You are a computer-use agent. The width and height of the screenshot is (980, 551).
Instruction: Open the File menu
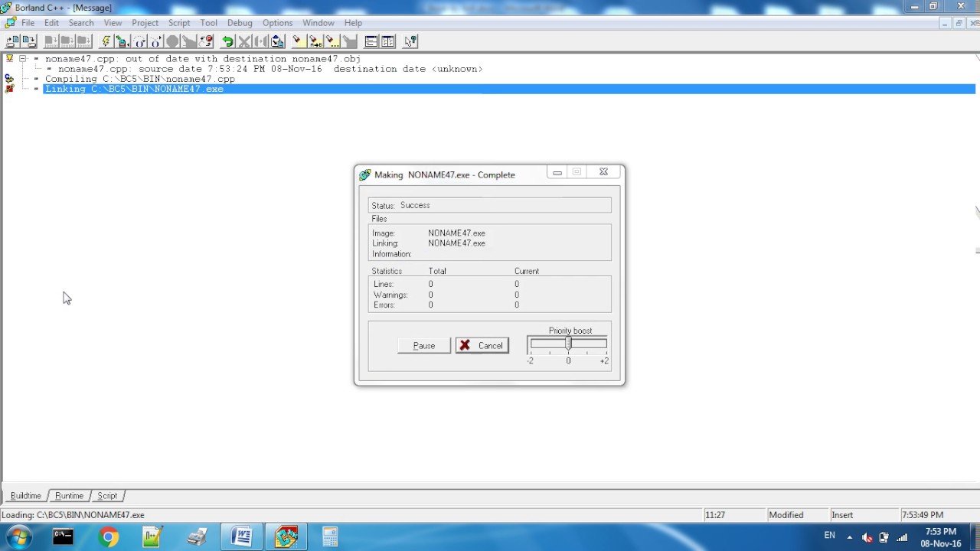28,23
